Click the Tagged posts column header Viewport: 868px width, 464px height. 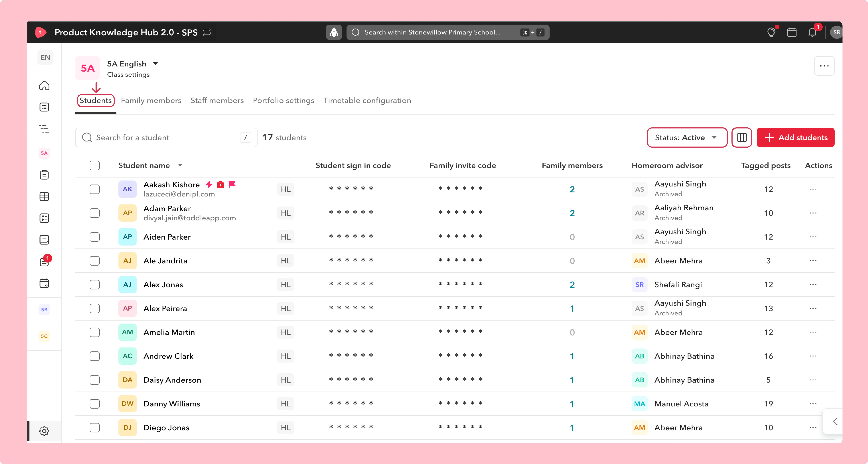point(766,166)
